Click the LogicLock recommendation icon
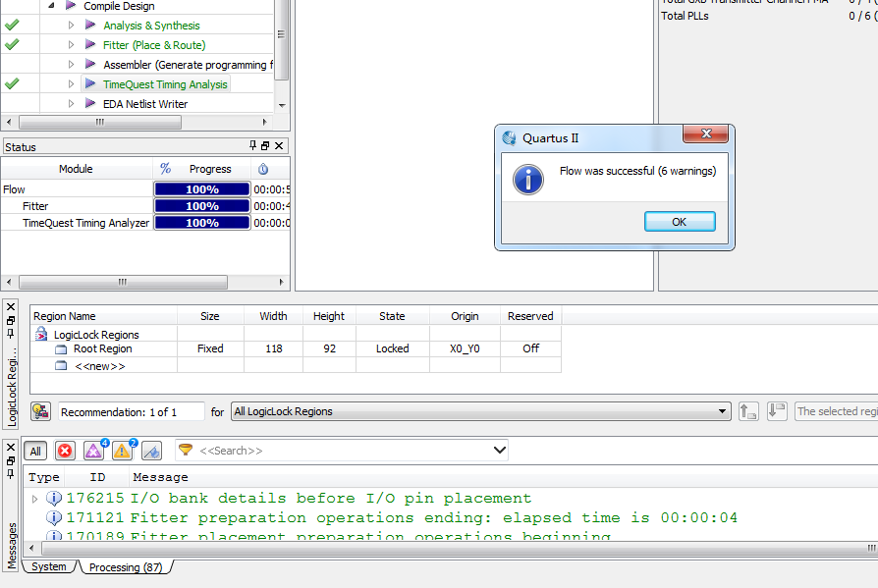 [41, 411]
